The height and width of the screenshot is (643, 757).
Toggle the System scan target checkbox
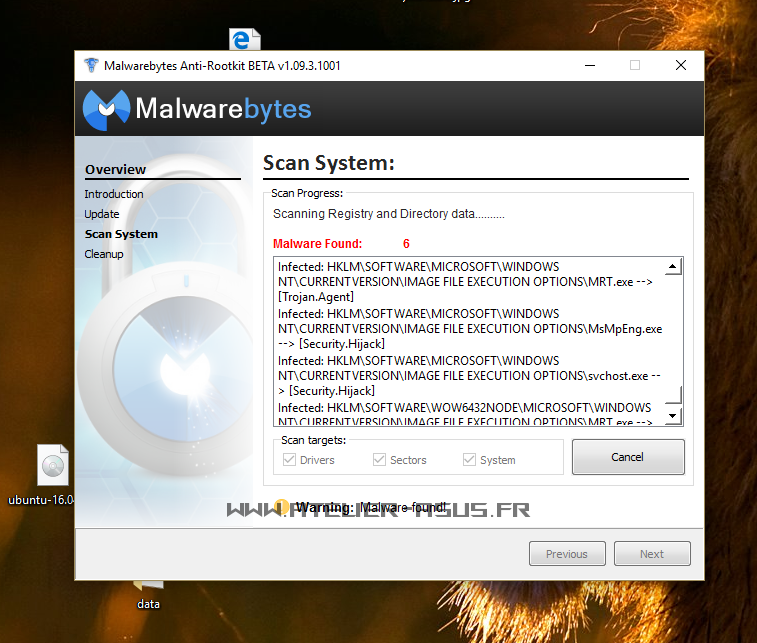click(470, 460)
